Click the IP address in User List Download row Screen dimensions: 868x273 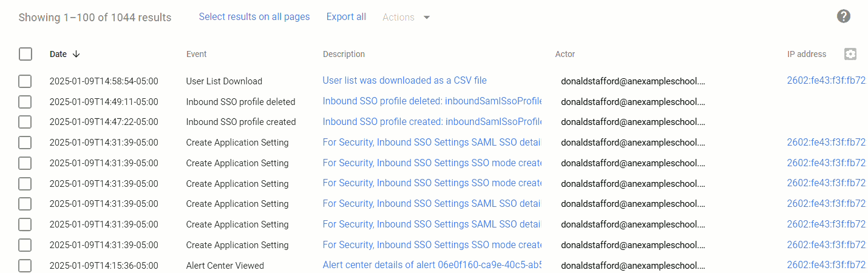(x=826, y=81)
